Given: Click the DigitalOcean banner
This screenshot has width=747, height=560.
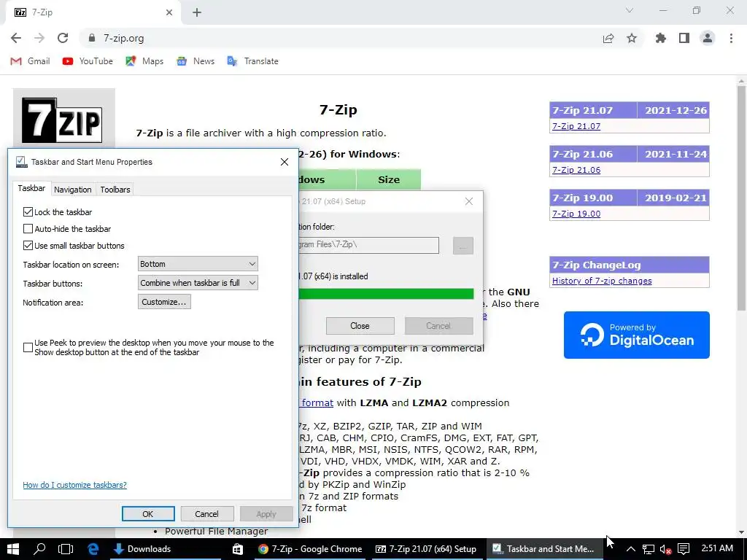Looking at the screenshot, I should tap(636, 335).
